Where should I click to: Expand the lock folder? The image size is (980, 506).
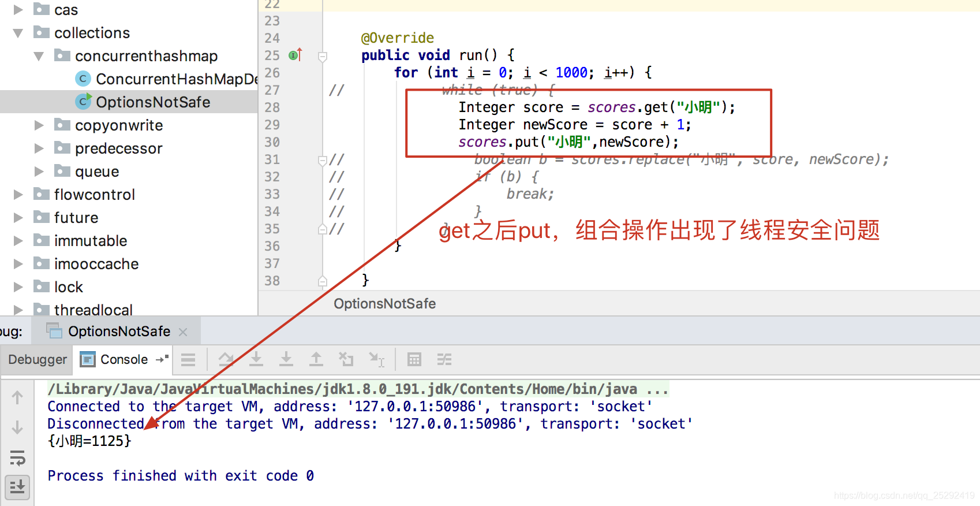click(x=18, y=287)
